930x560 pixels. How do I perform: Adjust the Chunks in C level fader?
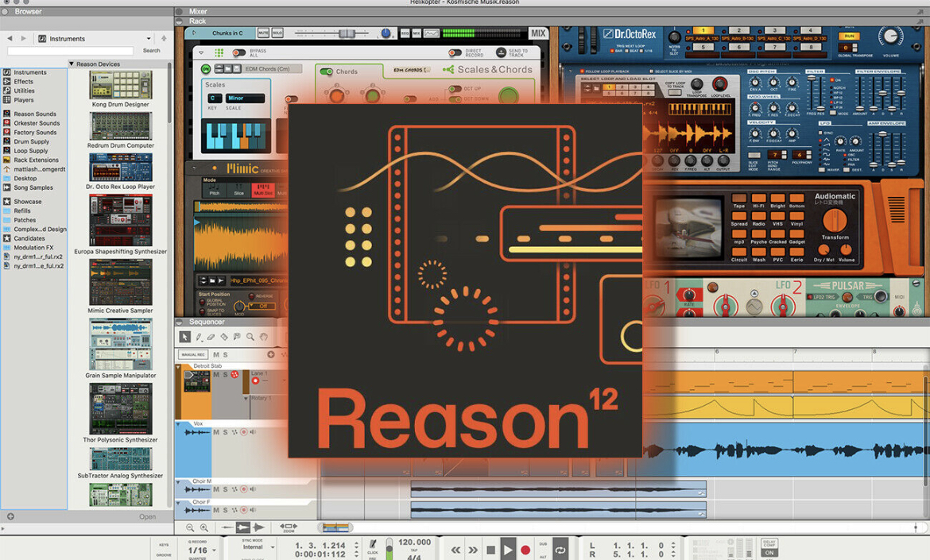point(347,33)
